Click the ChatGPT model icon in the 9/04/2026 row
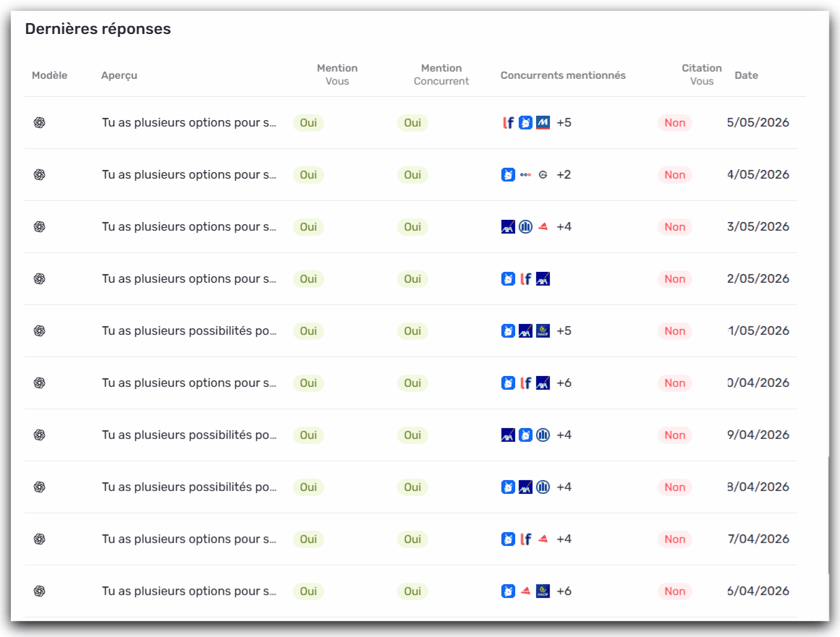 click(39, 435)
